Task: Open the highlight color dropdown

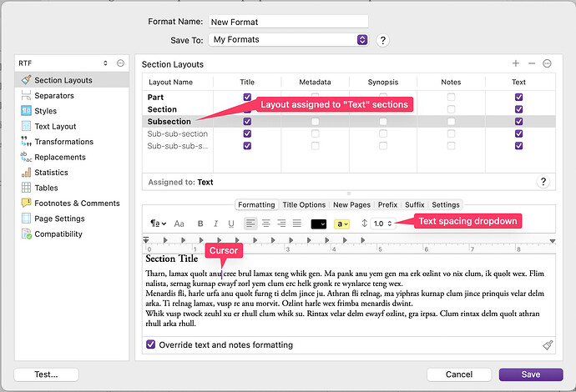Action: [341, 224]
